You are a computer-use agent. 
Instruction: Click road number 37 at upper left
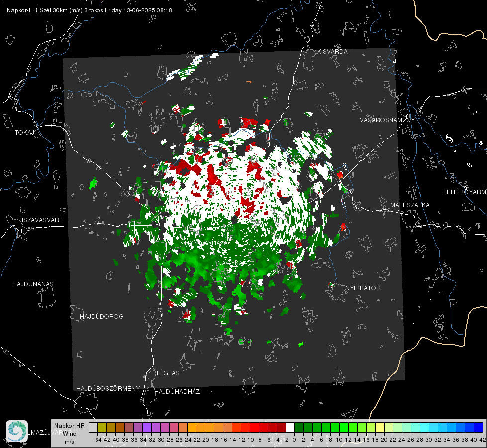(16, 86)
